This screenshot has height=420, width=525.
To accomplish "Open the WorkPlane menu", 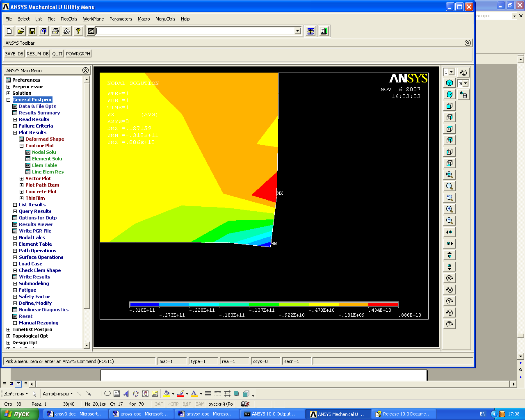I will pyautogui.click(x=94, y=19).
